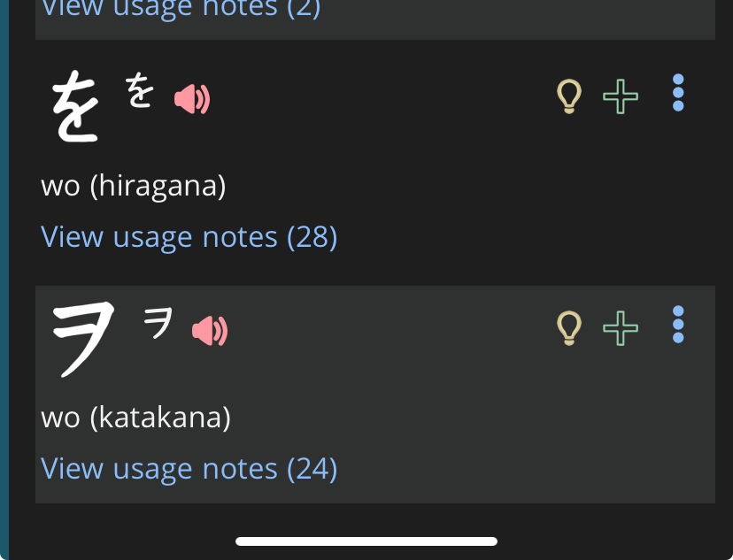The width and height of the screenshot is (733, 560).
Task: Play audio for katakana ヲ
Action: (210, 331)
